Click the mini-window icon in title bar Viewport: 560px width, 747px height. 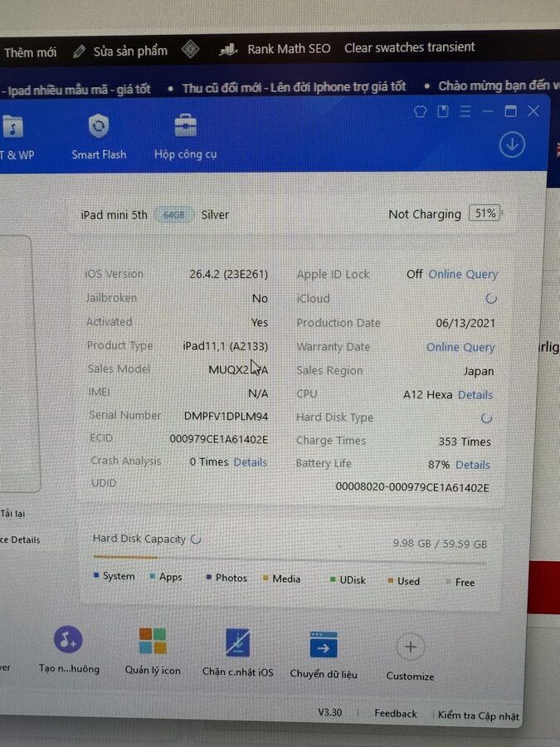443,111
